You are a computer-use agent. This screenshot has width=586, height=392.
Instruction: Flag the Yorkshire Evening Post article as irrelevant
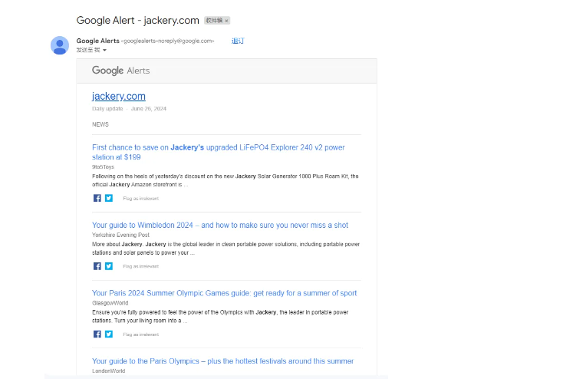pyautogui.click(x=141, y=266)
